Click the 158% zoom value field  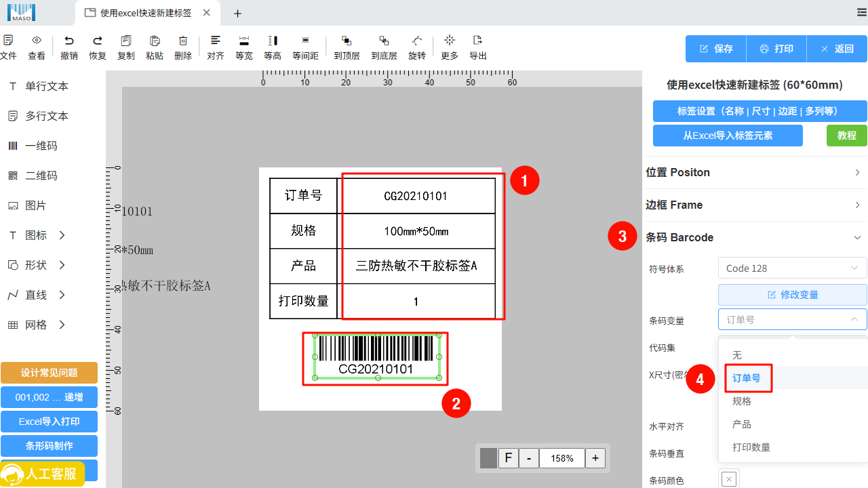562,458
